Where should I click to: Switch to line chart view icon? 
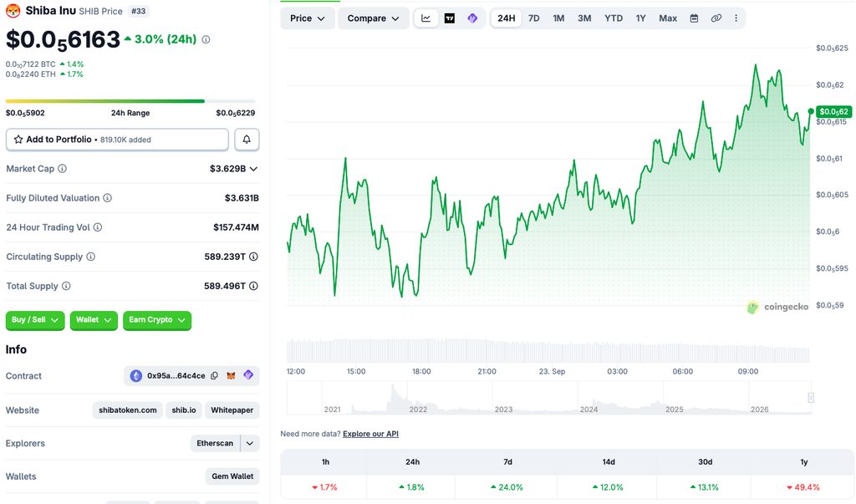coord(425,18)
